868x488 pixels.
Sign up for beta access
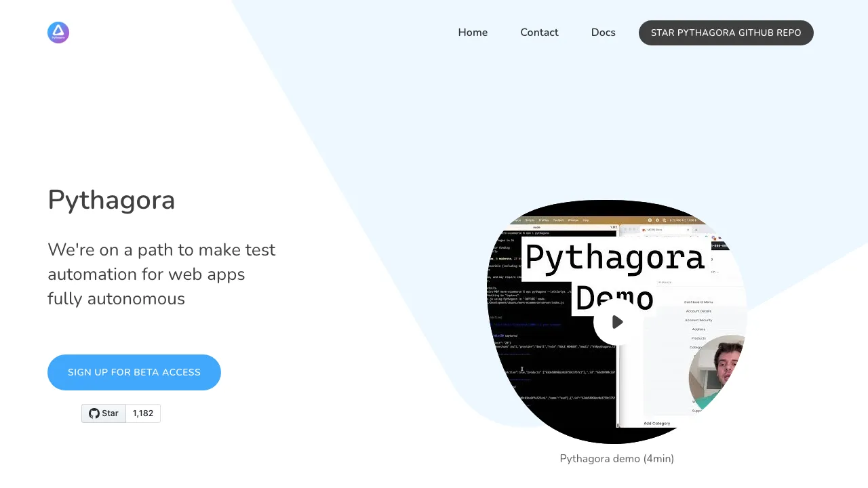click(x=134, y=372)
